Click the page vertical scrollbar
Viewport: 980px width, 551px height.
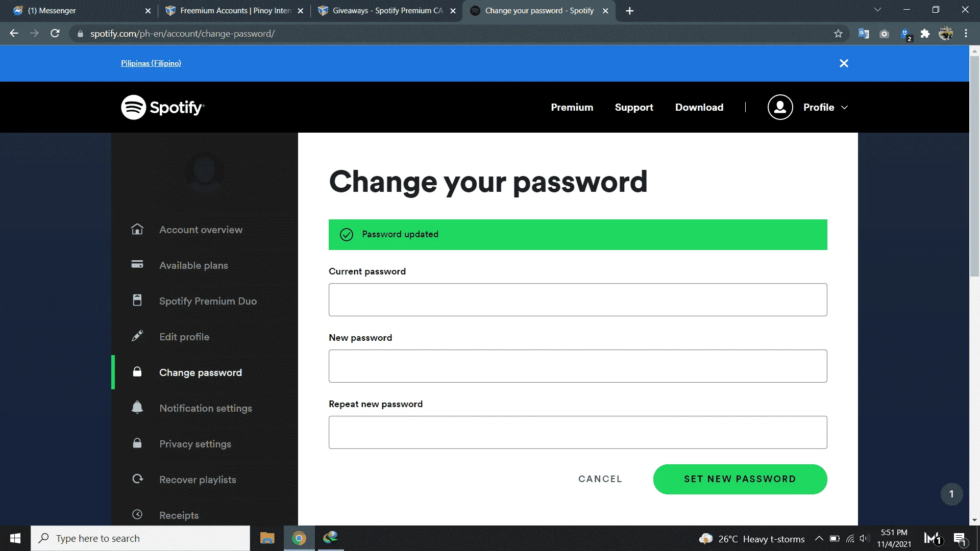pos(974,166)
